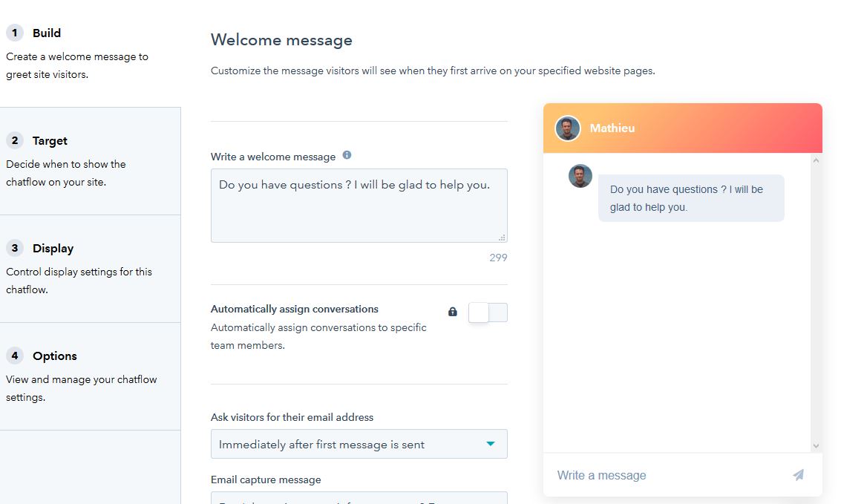
Task: Toggle Automatically assign conversations switch
Action: [x=488, y=312]
